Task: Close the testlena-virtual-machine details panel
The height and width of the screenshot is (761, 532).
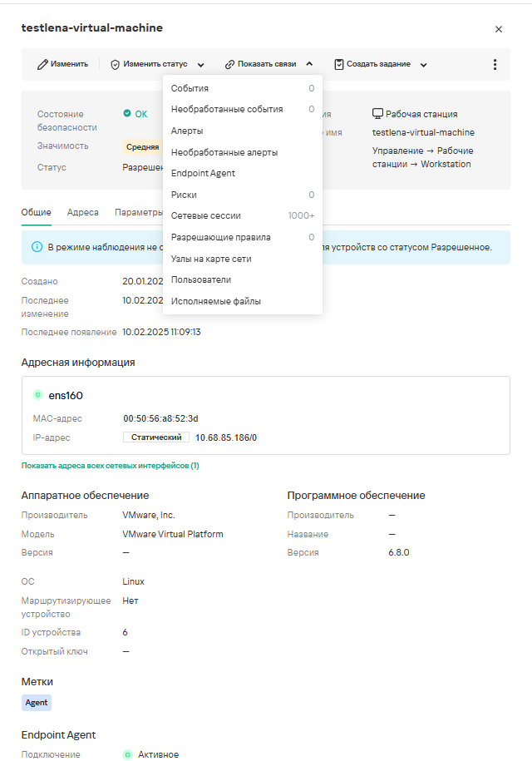Action: point(499,29)
